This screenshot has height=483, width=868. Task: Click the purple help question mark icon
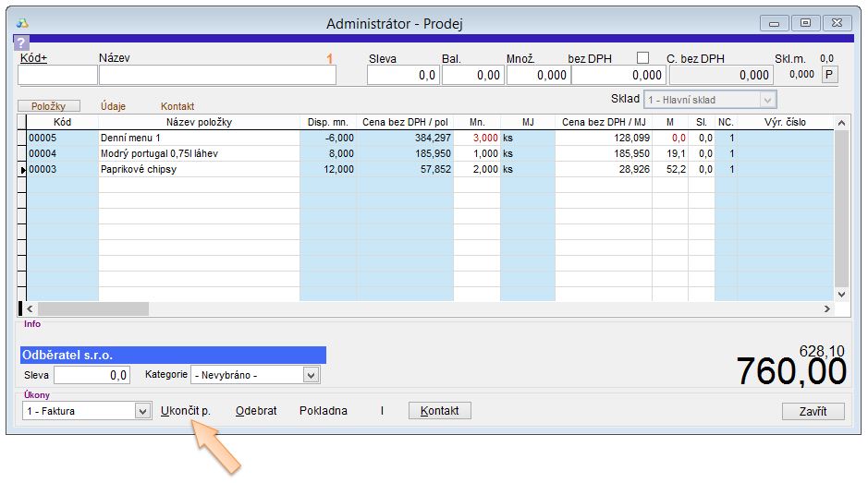coord(22,43)
